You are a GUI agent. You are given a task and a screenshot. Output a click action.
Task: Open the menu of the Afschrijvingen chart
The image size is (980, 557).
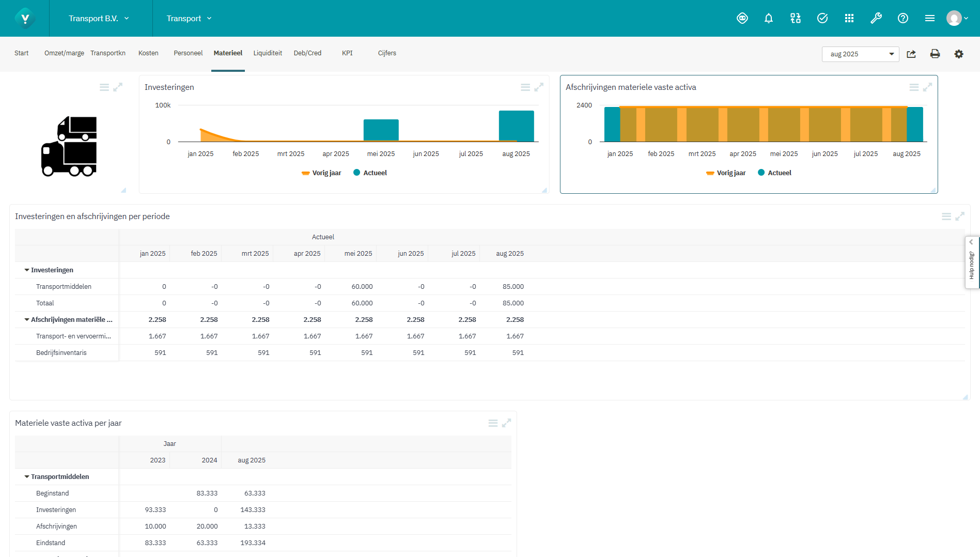click(913, 87)
